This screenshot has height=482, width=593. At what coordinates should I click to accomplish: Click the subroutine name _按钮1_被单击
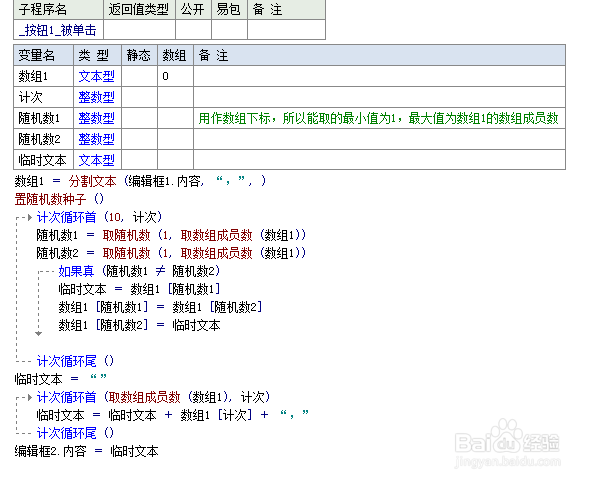(58, 30)
